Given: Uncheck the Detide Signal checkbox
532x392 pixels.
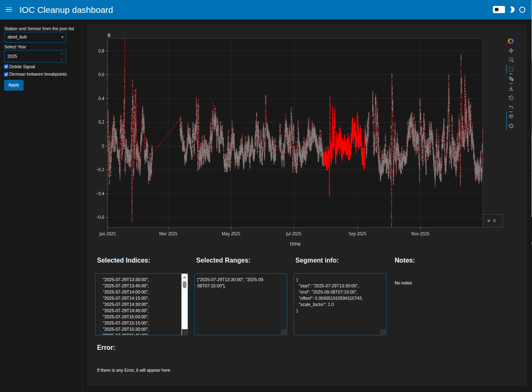Looking at the screenshot, I should point(6,67).
